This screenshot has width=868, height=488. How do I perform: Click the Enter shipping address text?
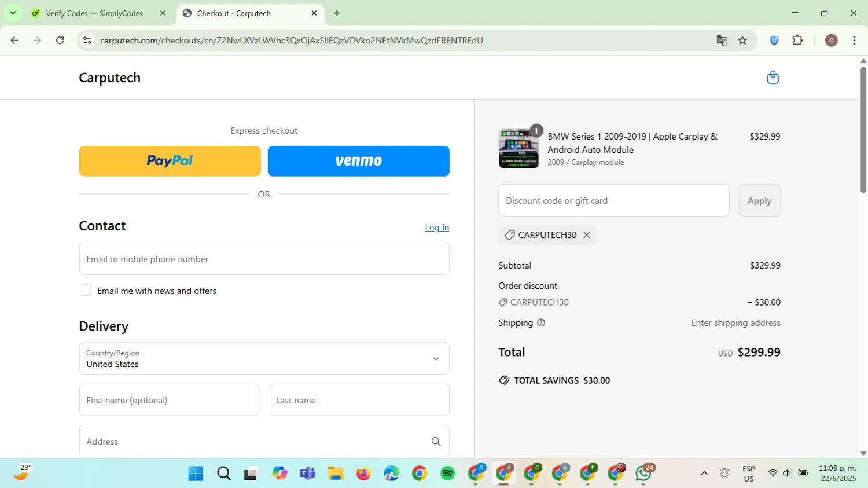[735, 323]
